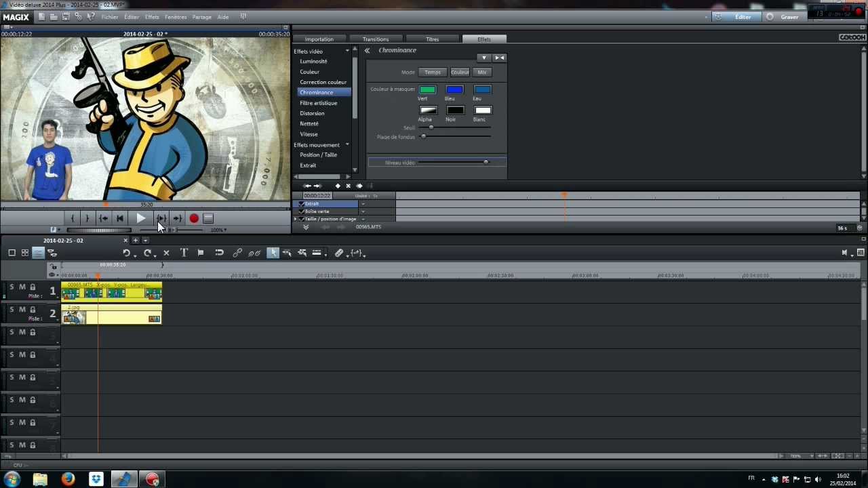Go back using the double chevron beside Chrominance
The image size is (868, 488).
point(367,50)
